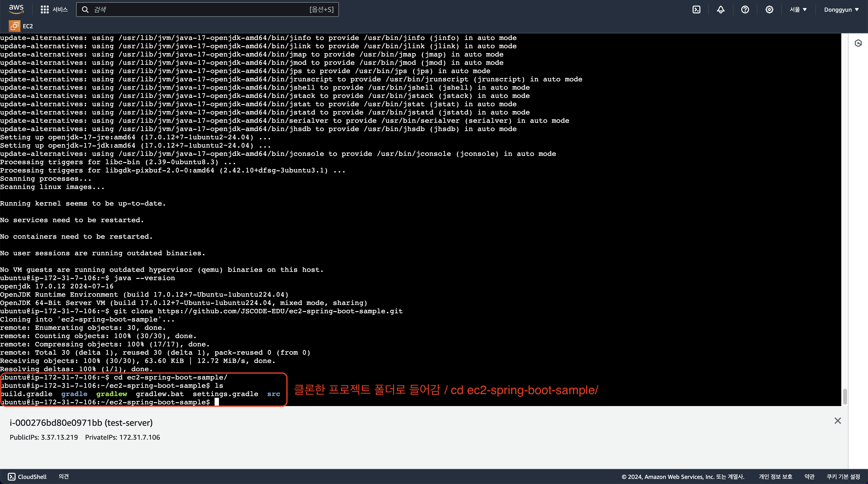The width and height of the screenshot is (868, 484).
Task: Open the help question mark menu
Action: point(745,9)
